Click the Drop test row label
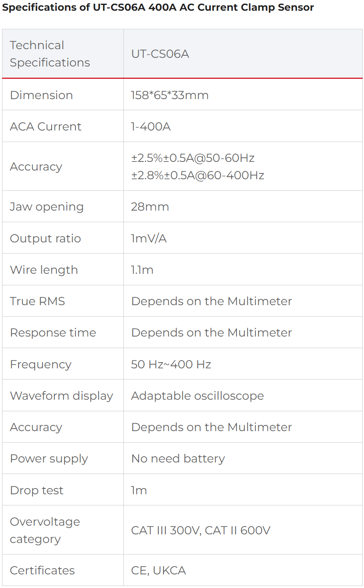The image size is (364, 588). 37,490
